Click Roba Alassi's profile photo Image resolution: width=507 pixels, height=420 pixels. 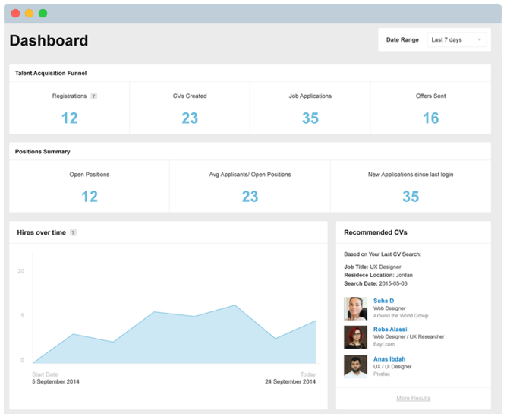355,337
